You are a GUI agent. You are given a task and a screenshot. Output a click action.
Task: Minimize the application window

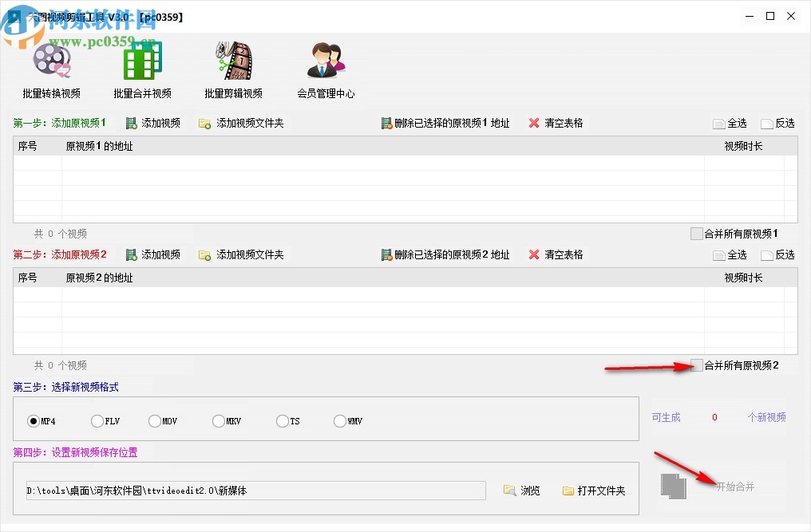click(750, 16)
